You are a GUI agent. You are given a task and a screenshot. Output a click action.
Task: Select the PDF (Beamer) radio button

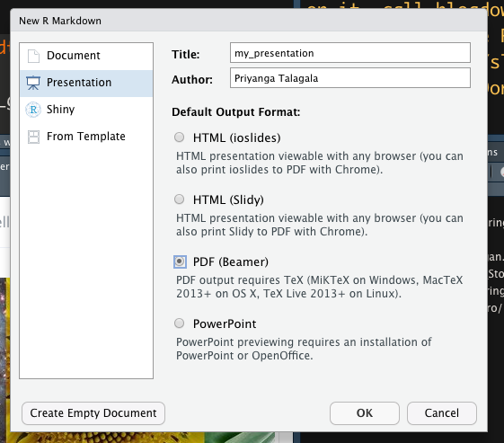(180, 261)
